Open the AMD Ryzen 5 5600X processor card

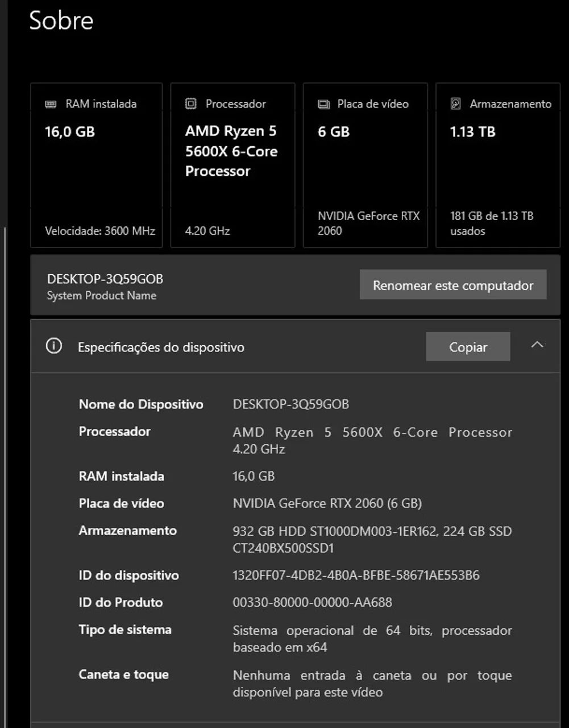[x=232, y=166]
